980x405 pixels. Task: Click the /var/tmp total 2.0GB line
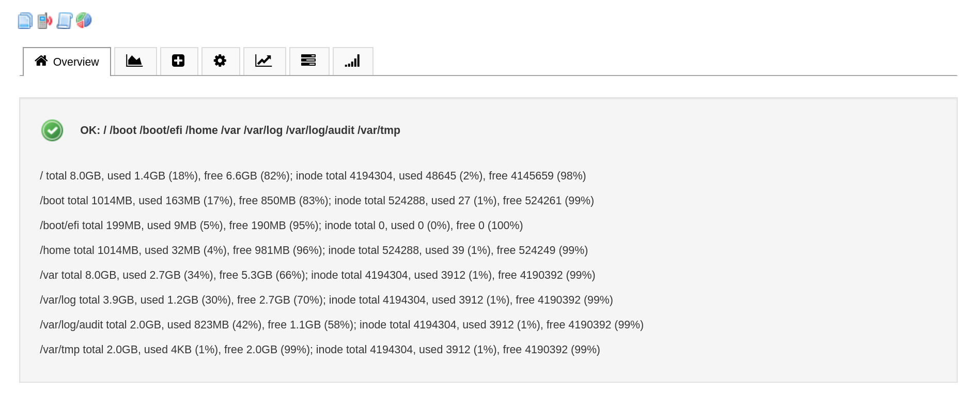click(320, 350)
